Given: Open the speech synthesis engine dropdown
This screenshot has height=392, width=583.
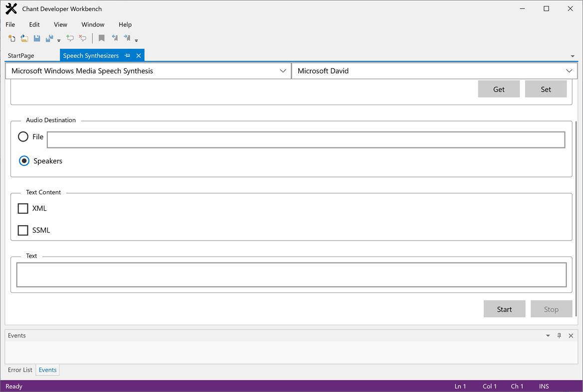Looking at the screenshot, I should pos(283,70).
